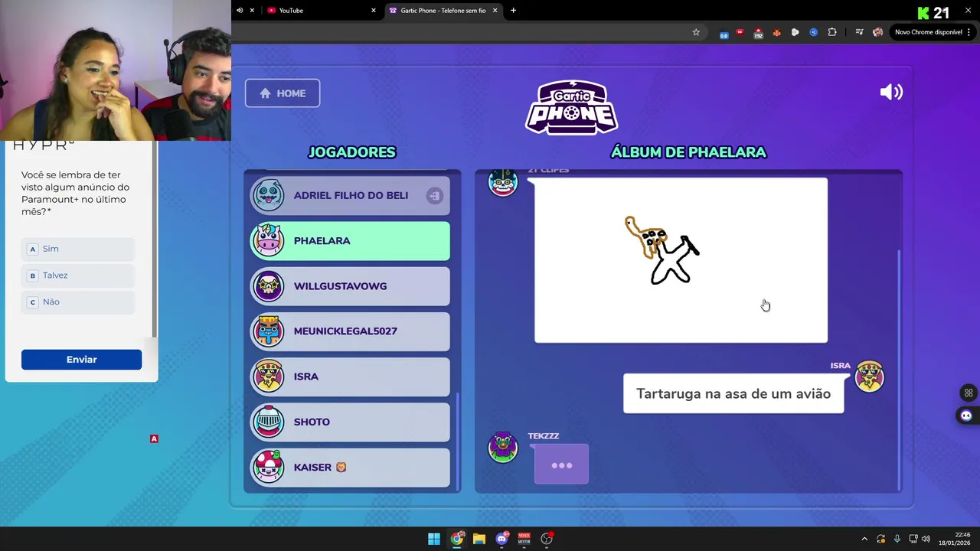The image size is (980, 551).
Task: Click WILLGUSTAVOWG's star-glasses avatar
Action: 268,286
